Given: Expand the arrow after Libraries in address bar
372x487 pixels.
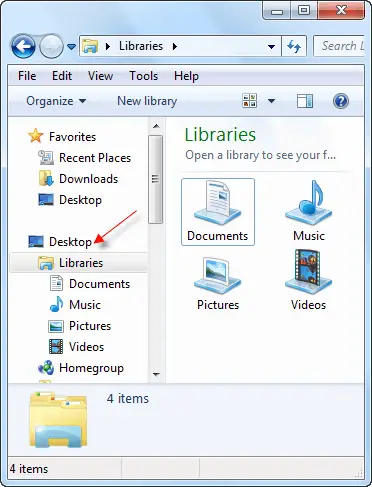Looking at the screenshot, I should coord(175,46).
